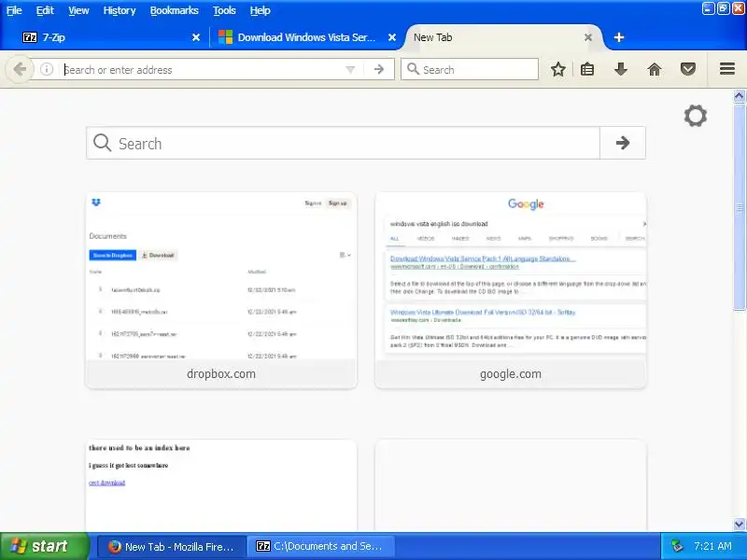Viewport: 747px width, 560px height.
Task: Open tile saying 'there used to be an index here'
Action: coord(221,484)
